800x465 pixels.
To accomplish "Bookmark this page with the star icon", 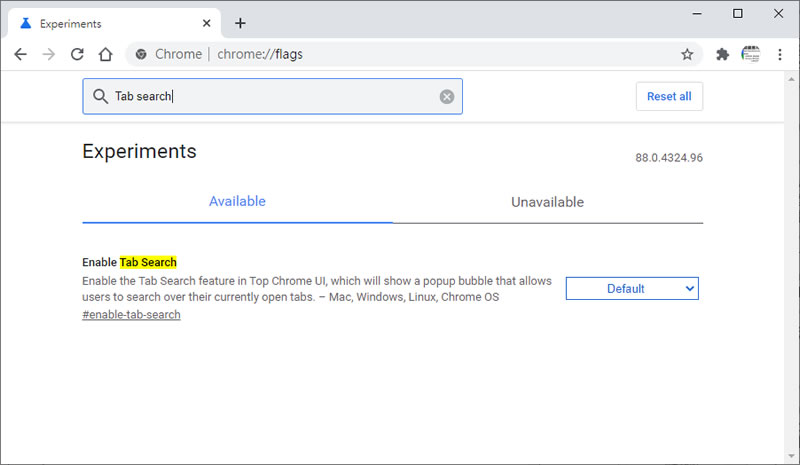I will [687, 54].
